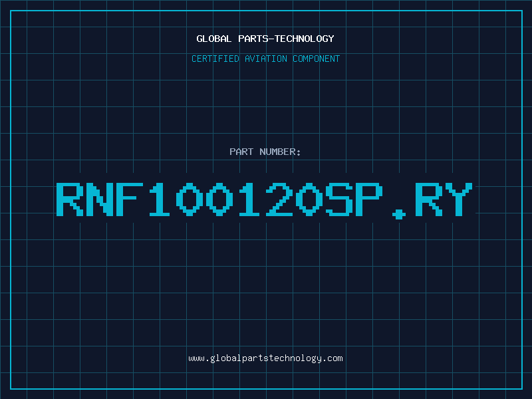Click the letter S in the part number

(x=339, y=199)
